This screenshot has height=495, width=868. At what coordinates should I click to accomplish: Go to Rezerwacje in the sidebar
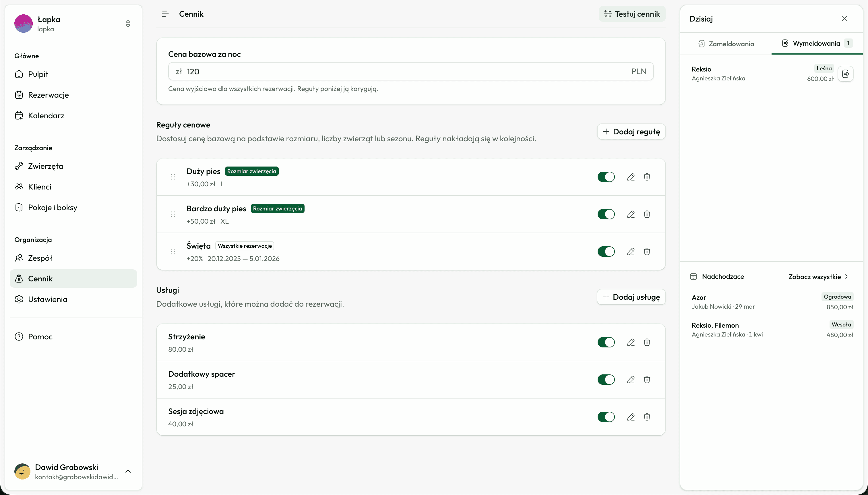(x=48, y=95)
